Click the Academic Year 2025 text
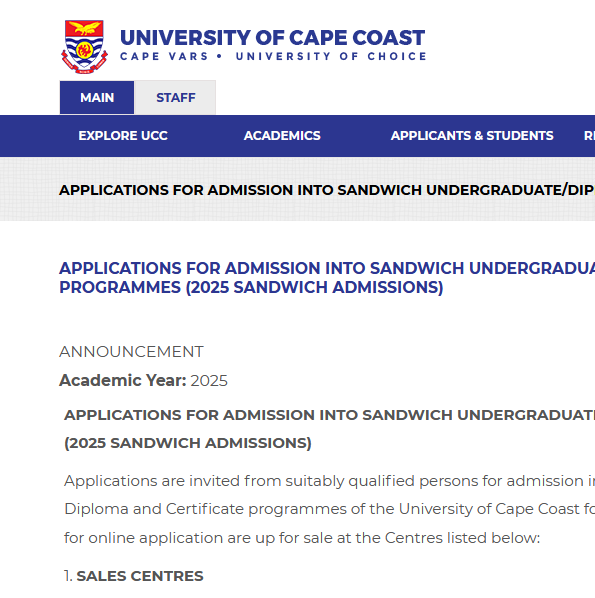The image size is (595, 598). (x=143, y=381)
